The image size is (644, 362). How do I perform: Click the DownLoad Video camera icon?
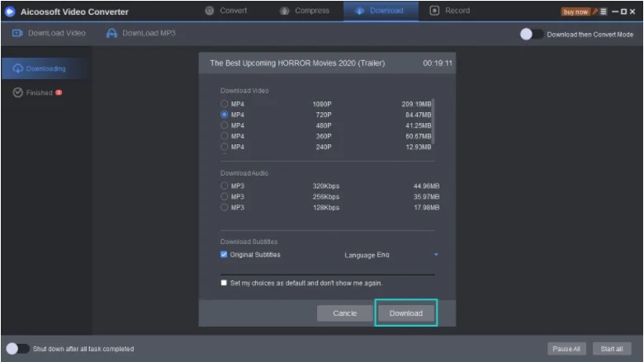pyautogui.click(x=17, y=34)
